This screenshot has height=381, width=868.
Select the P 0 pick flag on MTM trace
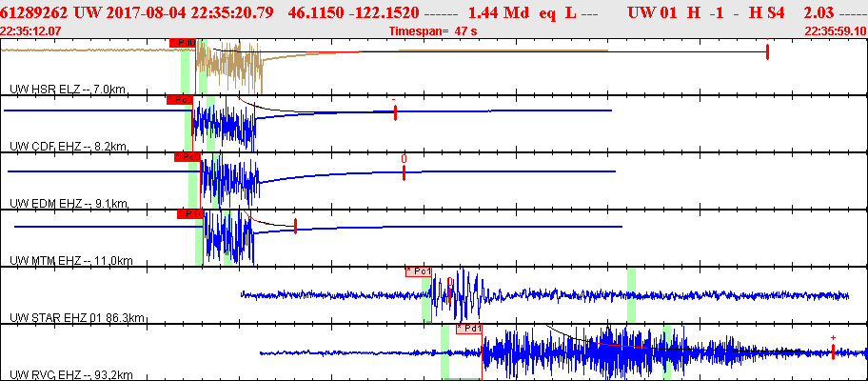click(x=189, y=214)
